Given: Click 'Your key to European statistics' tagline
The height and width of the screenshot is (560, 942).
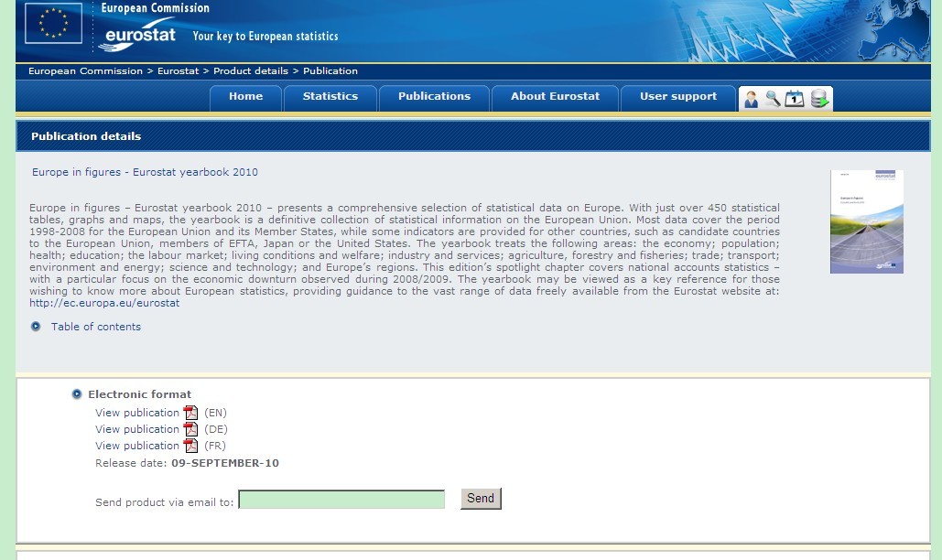Looking at the screenshot, I should click(265, 36).
